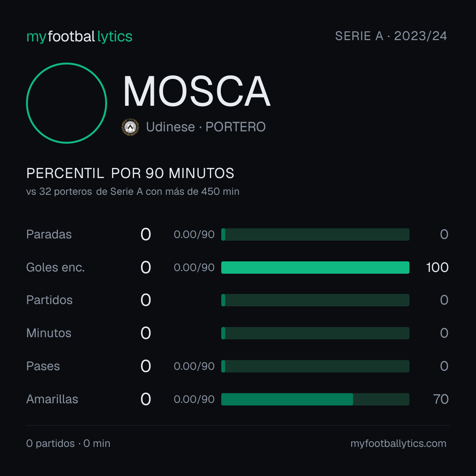Screen dimensions: 476x476
Task: Click the PERCENTIL POR 90 MINUTOS heading
Action: tap(130, 173)
